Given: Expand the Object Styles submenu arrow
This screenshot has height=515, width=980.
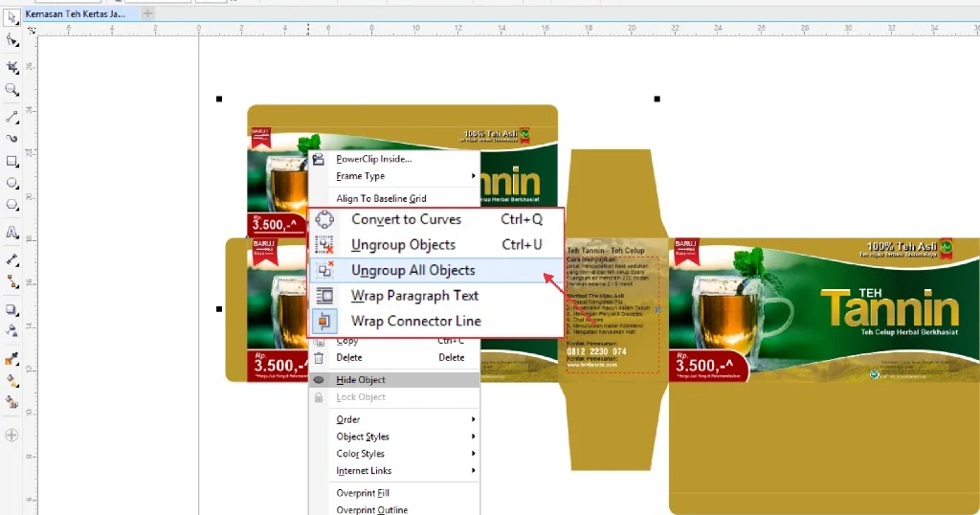Looking at the screenshot, I should [473, 437].
